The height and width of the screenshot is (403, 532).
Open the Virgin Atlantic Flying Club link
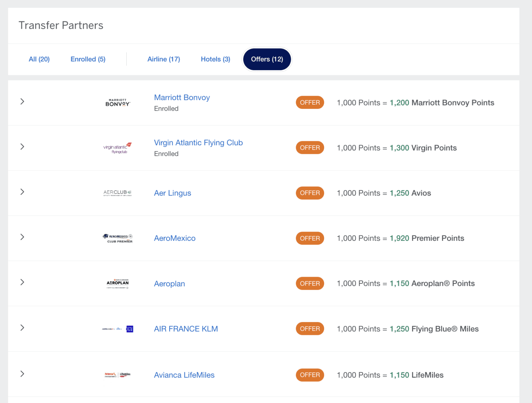pyautogui.click(x=198, y=143)
